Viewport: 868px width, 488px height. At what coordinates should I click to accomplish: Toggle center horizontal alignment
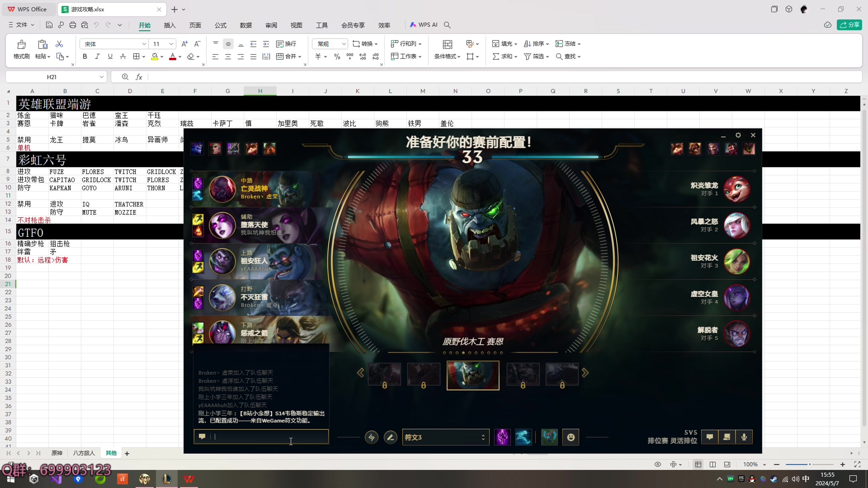coord(228,56)
